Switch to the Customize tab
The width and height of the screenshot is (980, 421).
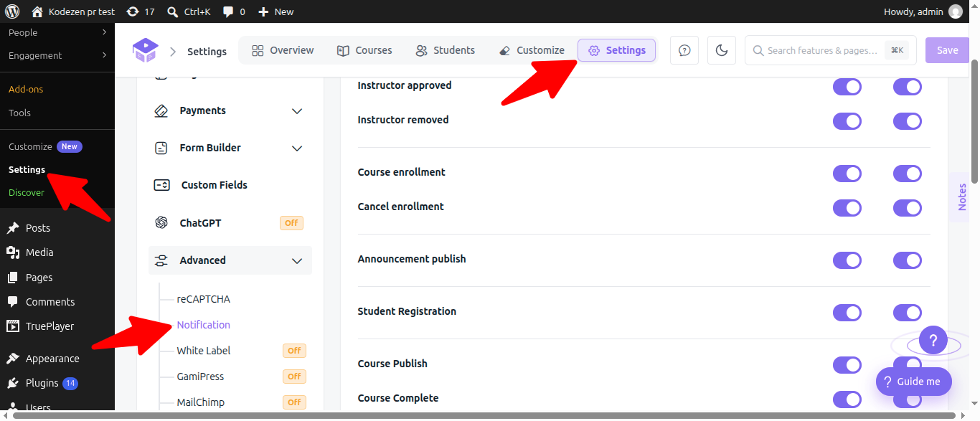pos(532,50)
